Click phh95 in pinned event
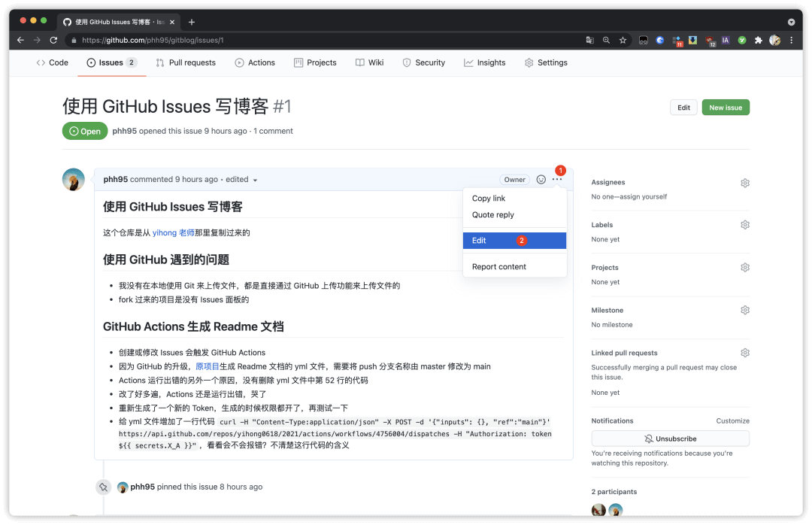This screenshot has width=812, height=525. pyautogui.click(x=142, y=487)
